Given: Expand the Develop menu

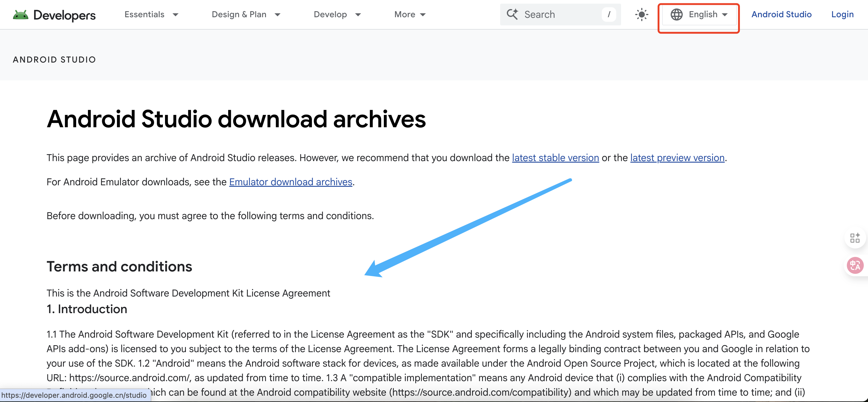Looking at the screenshot, I should click(x=337, y=15).
